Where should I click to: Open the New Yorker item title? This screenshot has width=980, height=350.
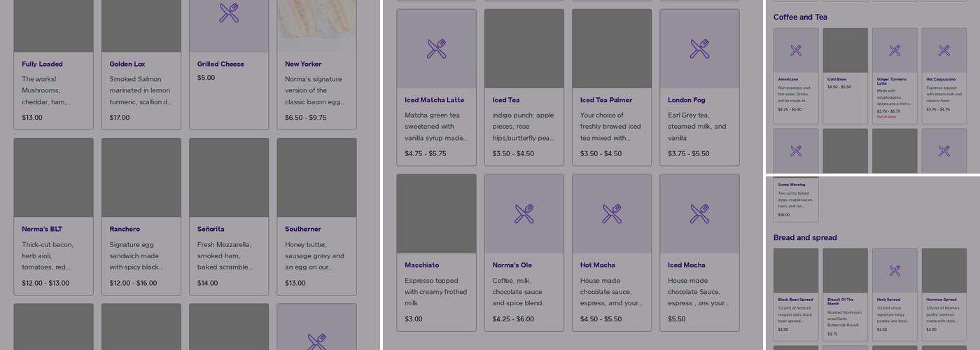click(x=303, y=64)
